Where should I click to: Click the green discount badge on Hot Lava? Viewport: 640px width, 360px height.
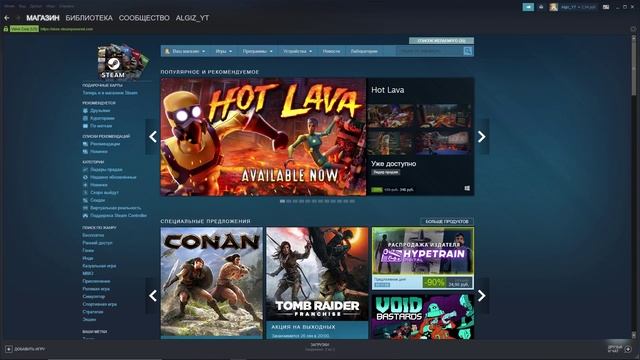click(377, 190)
